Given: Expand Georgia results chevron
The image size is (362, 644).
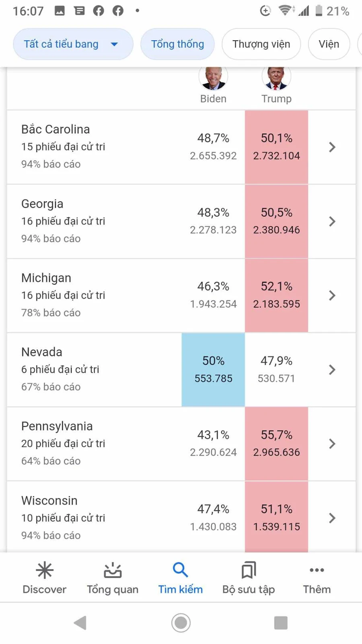Looking at the screenshot, I should 332,221.
